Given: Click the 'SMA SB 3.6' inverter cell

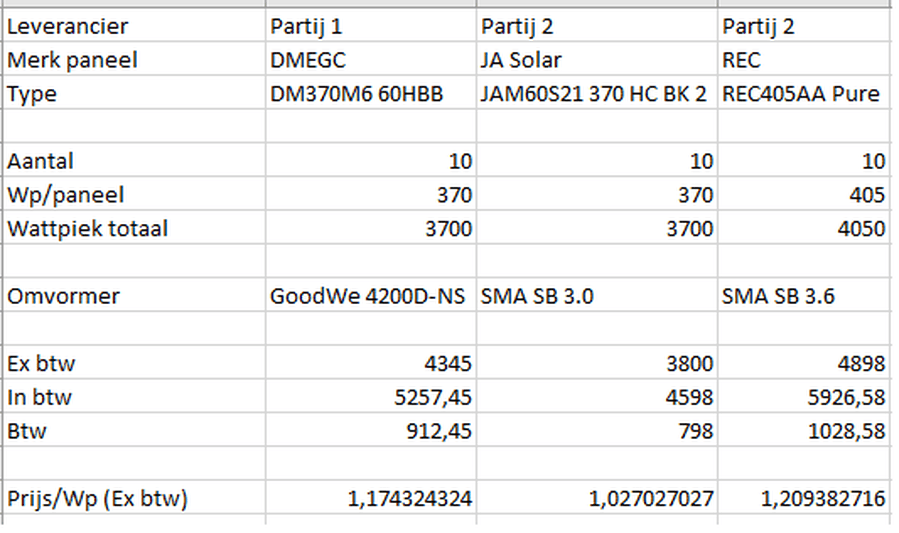Looking at the screenshot, I should (x=805, y=296).
